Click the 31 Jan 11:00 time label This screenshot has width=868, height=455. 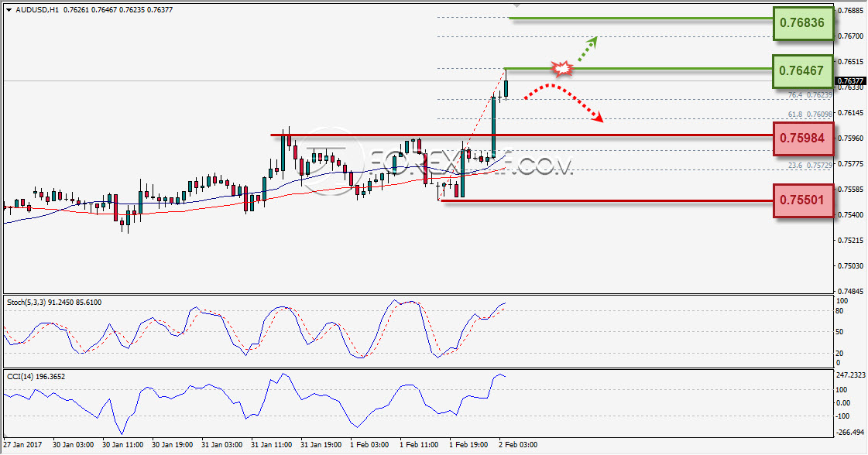[x=271, y=444]
